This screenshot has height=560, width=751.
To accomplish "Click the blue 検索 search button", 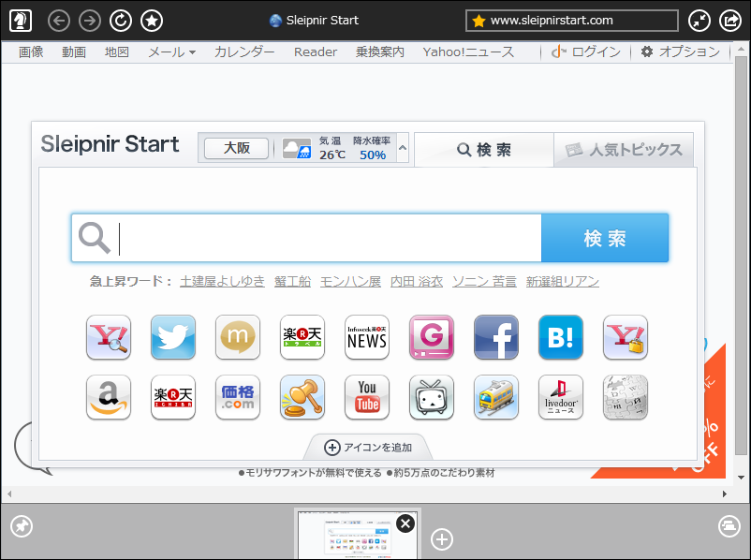I will 605,238.
